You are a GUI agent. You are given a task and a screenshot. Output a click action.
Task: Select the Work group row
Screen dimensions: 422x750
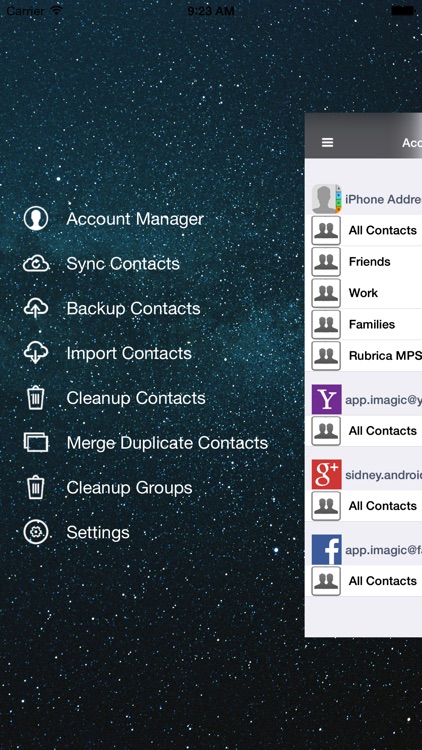click(364, 293)
